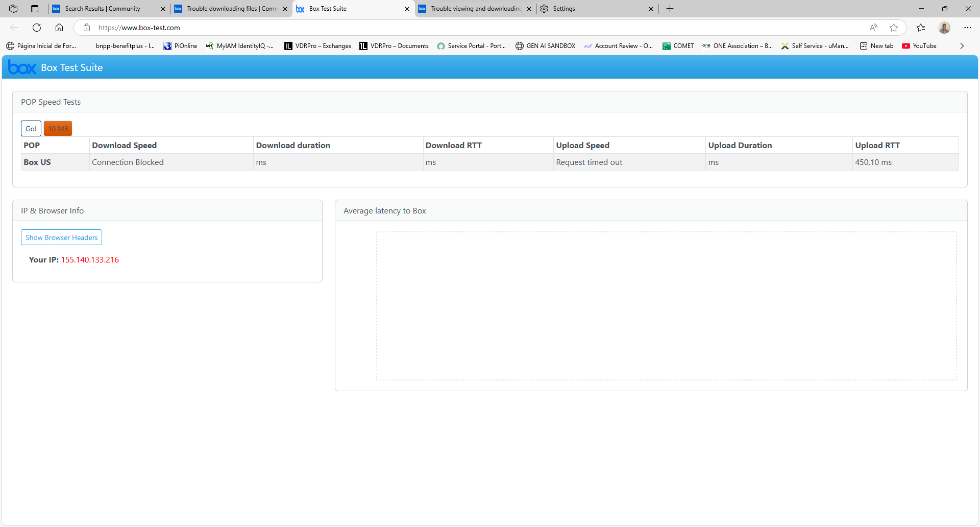
Task: Open the user profile avatar
Action: 944,28
